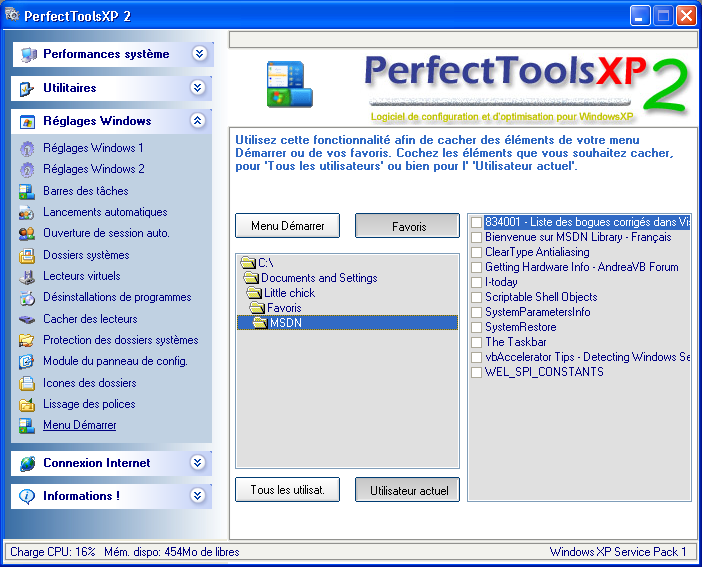Minimize the PerfectToolsXP 2 window
Viewport: 702px width, 567px height.
640,16
